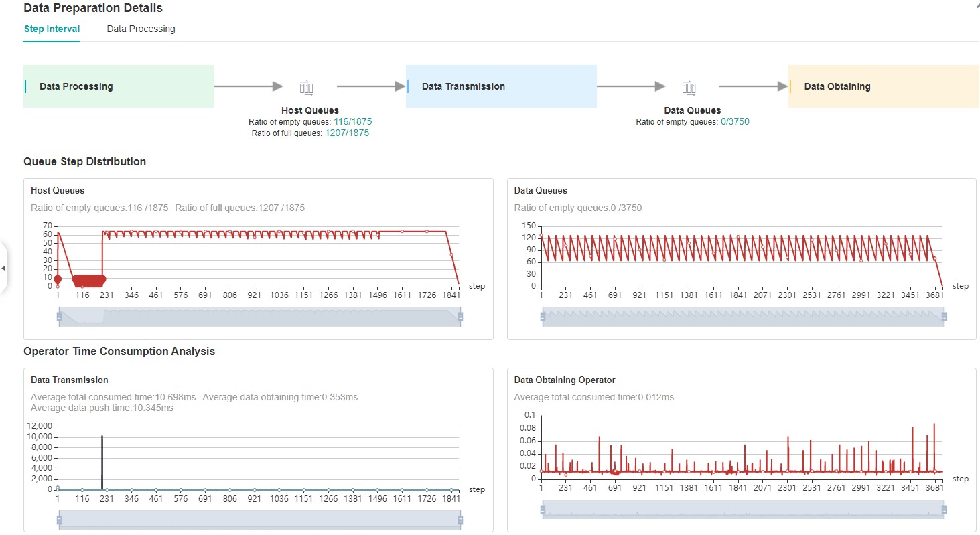Expand the left side panel arrow
980x535 pixels.
pyautogui.click(x=3, y=269)
